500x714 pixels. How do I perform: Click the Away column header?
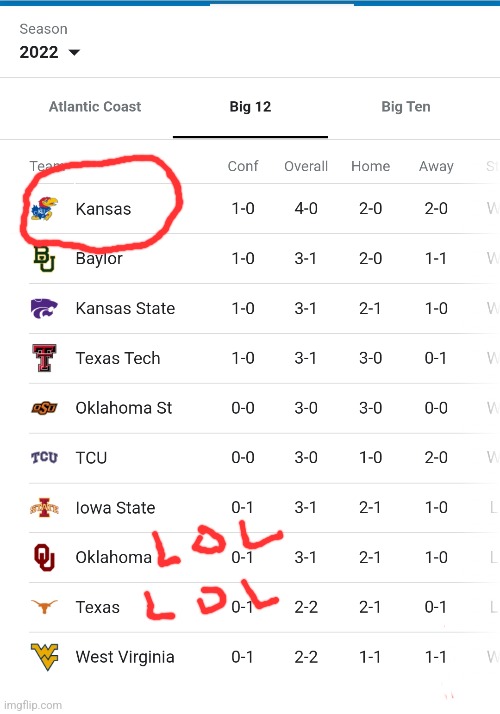click(x=436, y=166)
